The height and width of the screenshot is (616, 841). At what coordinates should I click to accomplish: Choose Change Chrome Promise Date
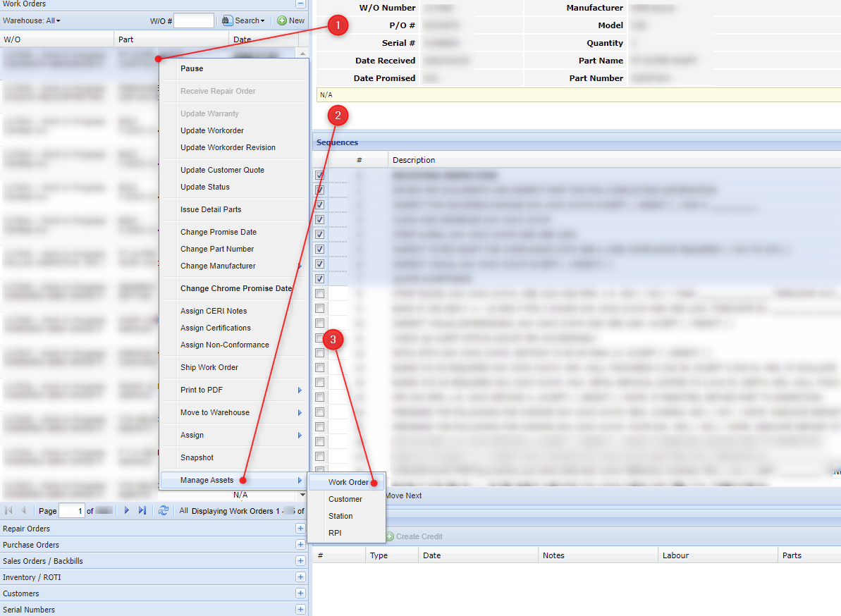[234, 288]
